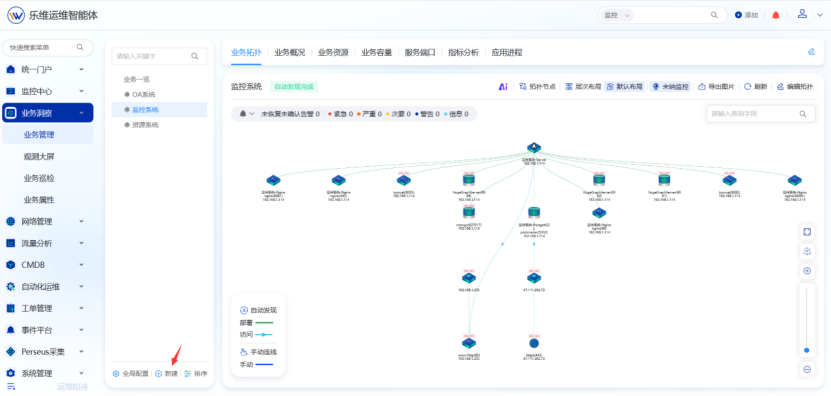Image resolution: width=831 pixels, height=396 pixels.
Task: Click the AI assistant icon in topology toolbar
Action: (503, 86)
